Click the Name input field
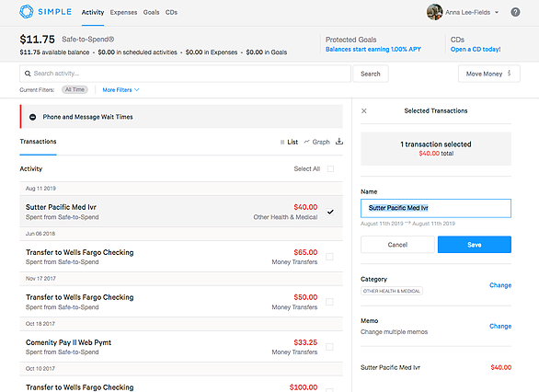 click(x=436, y=208)
